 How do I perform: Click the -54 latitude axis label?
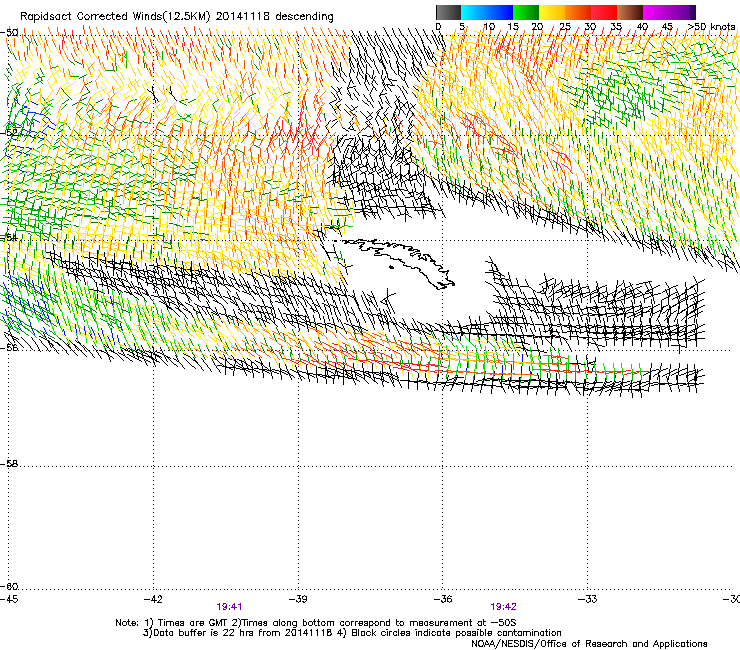click(9, 237)
